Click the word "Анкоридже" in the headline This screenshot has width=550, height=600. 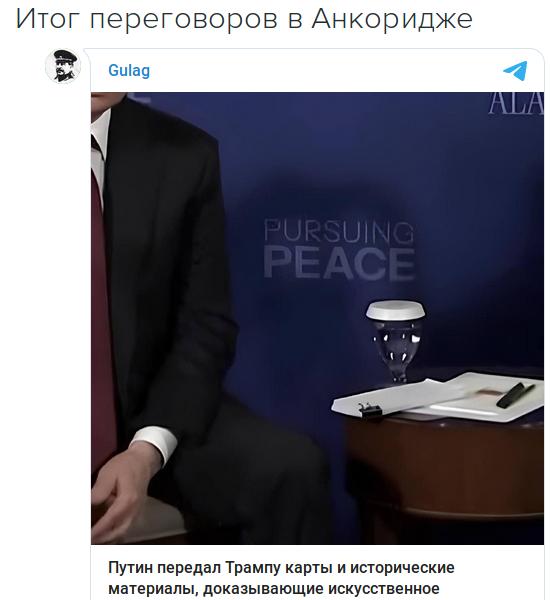392,19
